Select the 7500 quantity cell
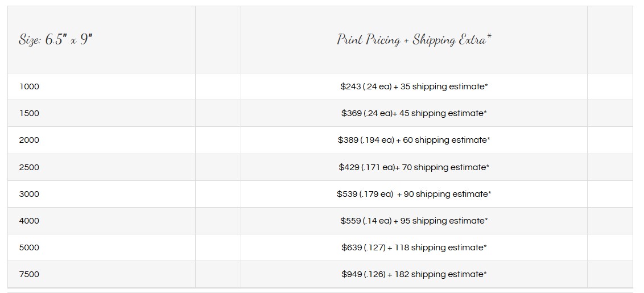644x293 pixels. (30, 274)
